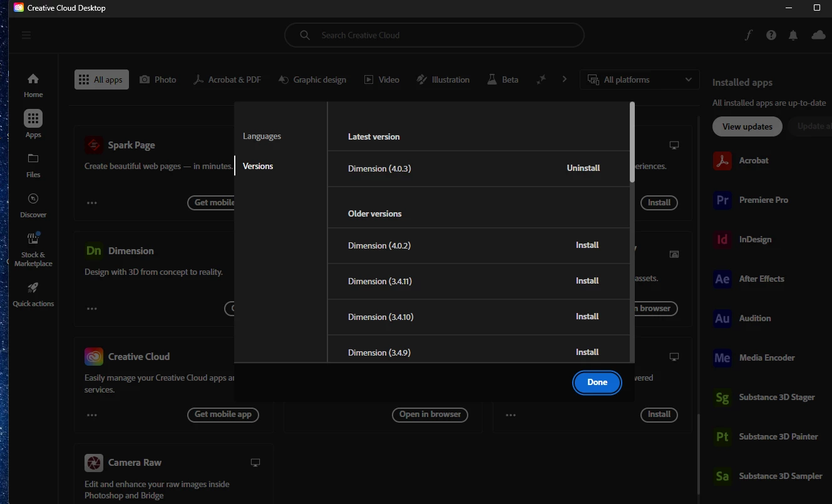Switch to Versions in the dialog
Screen dimensions: 832x504
(258, 166)
